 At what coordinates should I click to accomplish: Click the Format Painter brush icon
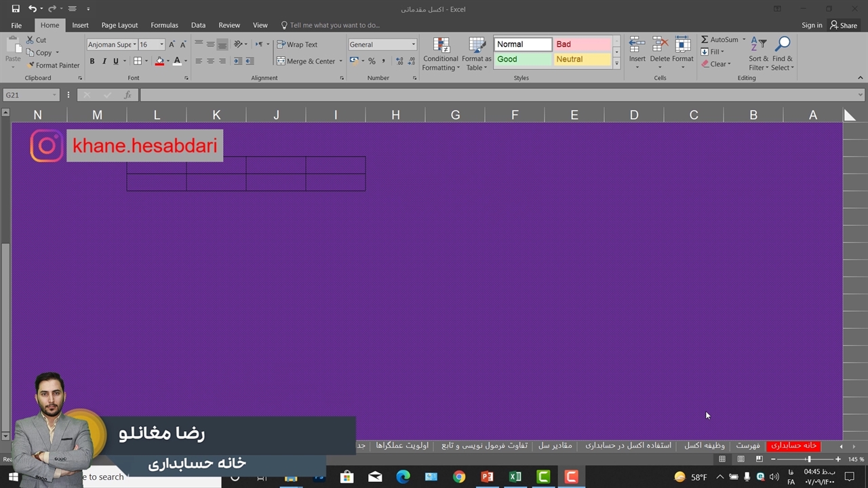(x=31, y=66)
